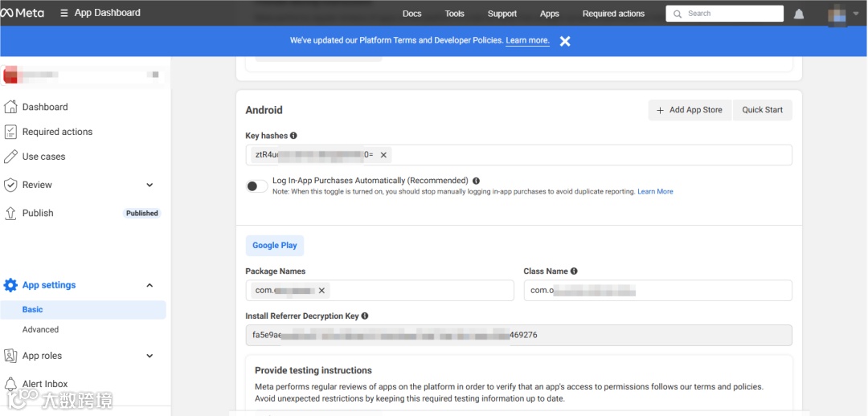Screen dimensions: 868x416
Task: Dismiss the Platform Terms banner with X
Action: tap(565, 41)
